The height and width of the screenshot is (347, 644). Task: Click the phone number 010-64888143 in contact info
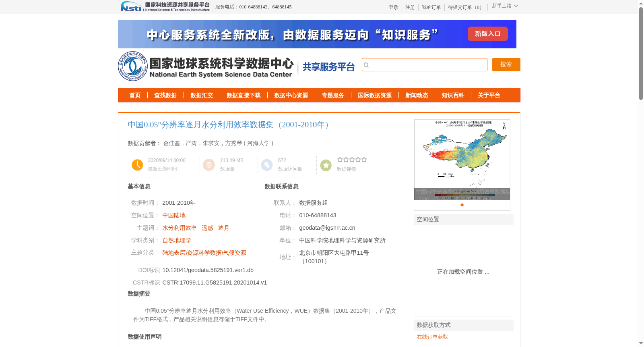point(318,216)
